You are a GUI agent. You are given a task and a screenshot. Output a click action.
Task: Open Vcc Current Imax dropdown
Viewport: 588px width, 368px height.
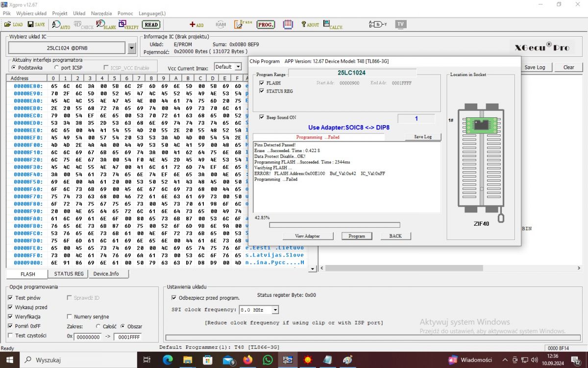click(x=238, y=67)
